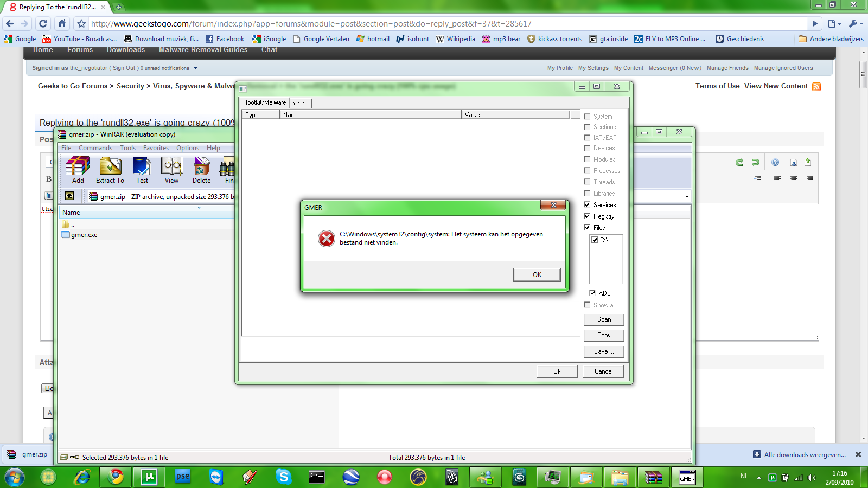
Task: Toggle the IAT/EAT checkbox
Action: (587, 138)
